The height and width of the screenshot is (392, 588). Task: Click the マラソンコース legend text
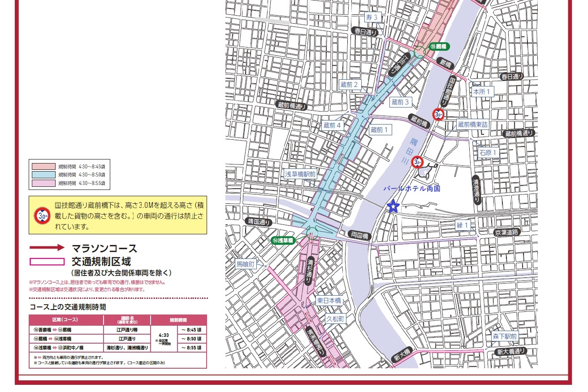pyautogui.click(x=104, y=249)
